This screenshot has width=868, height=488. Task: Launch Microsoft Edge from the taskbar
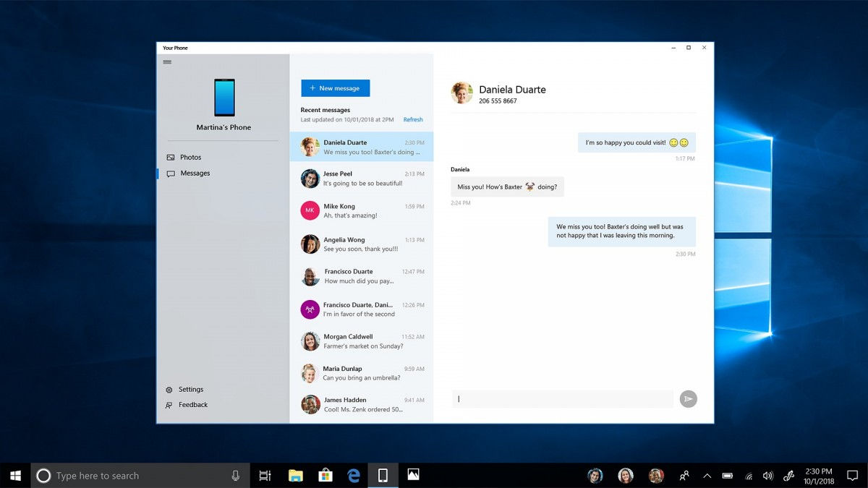[x=354, y=475]
